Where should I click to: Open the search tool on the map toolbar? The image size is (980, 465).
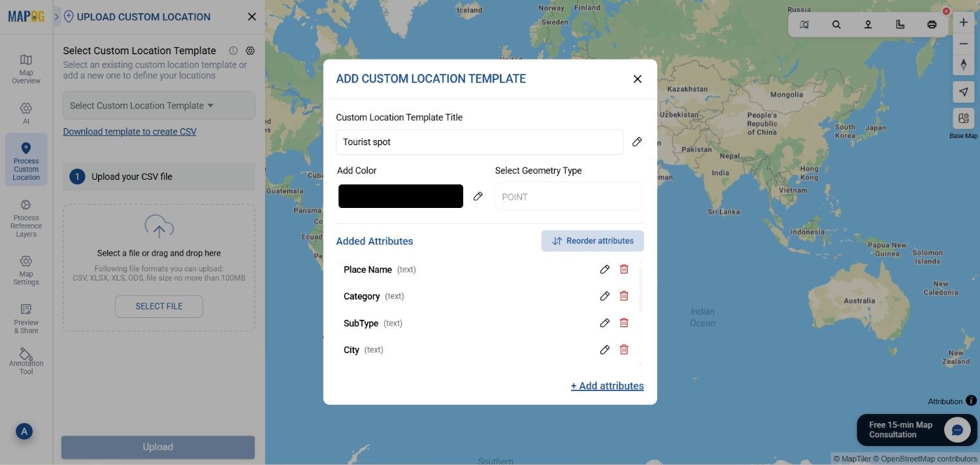click(x=836, y=24)
